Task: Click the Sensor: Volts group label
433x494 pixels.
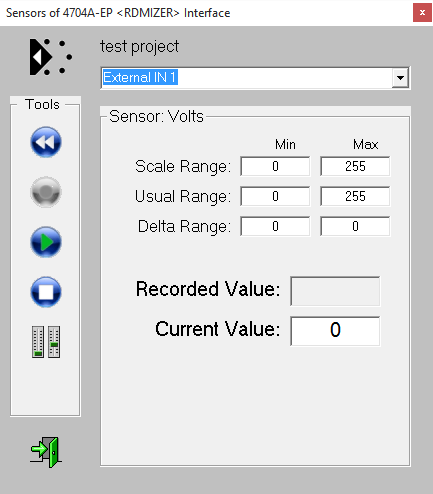Action: coord(156,116)
